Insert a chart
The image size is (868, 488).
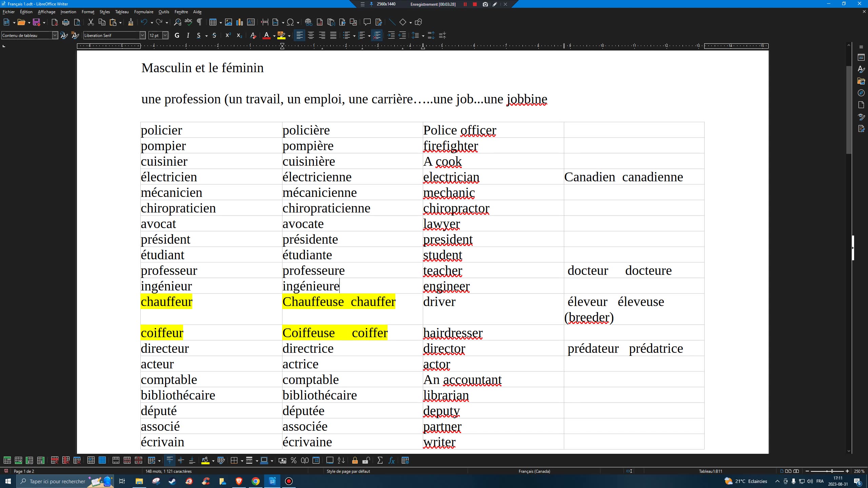(x=240, y=22)
